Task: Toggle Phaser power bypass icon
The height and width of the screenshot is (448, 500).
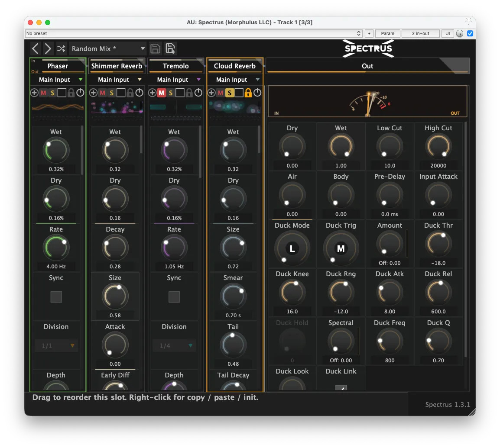Action: tap(80, 92)
